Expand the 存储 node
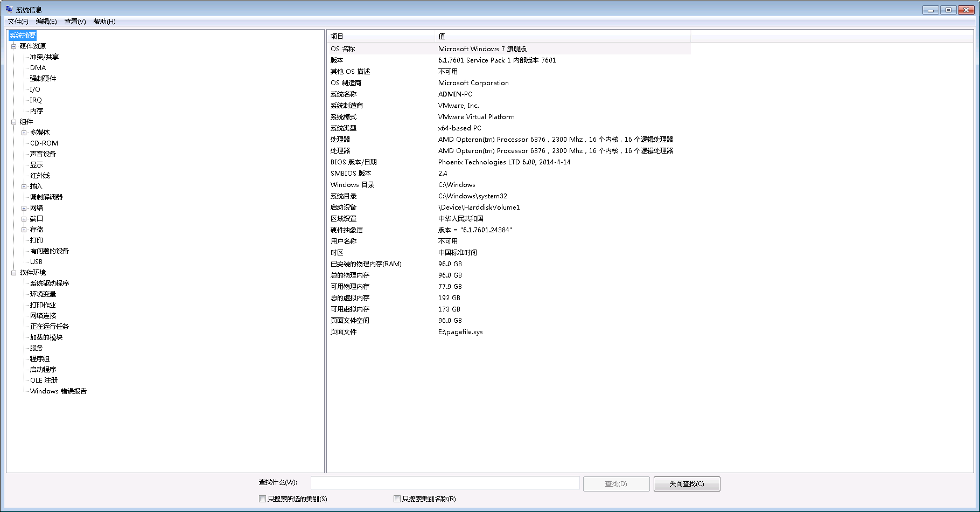 coord(24,230)
